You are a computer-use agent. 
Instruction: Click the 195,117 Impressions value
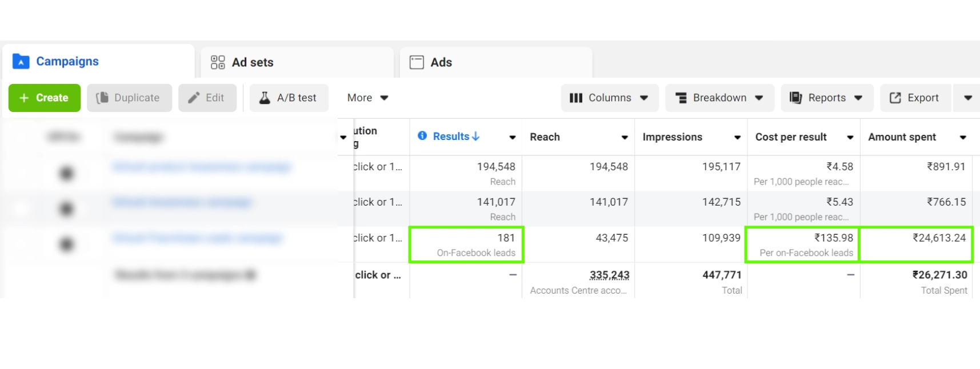tap(721, 167)
